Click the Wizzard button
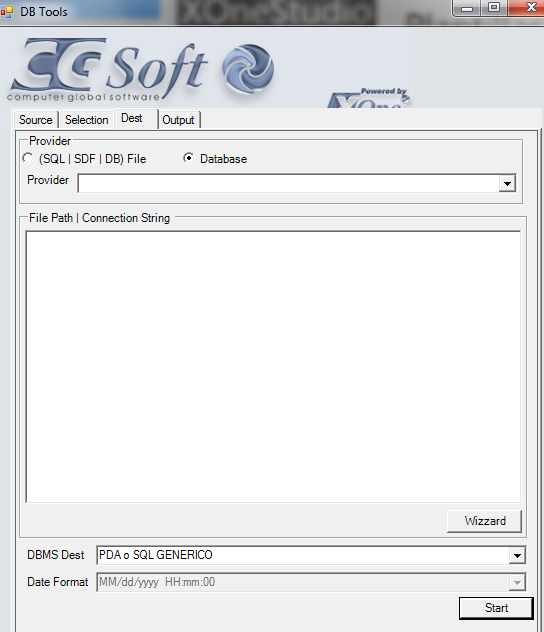The image size is (544, 632). (484, 521)
